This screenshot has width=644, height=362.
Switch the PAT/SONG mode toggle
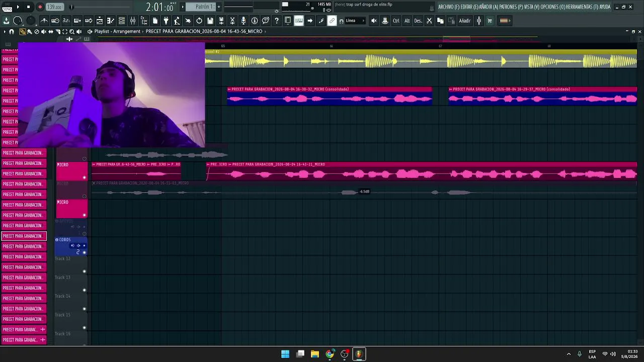pos(7,7)
